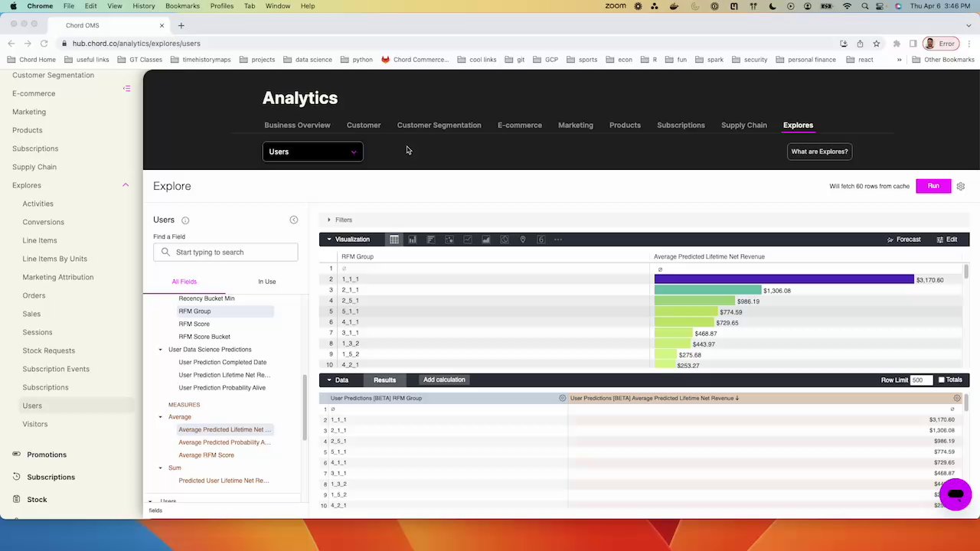Select Average RFM Score measure
Viewport: 980px width, 551px height.
206,455
